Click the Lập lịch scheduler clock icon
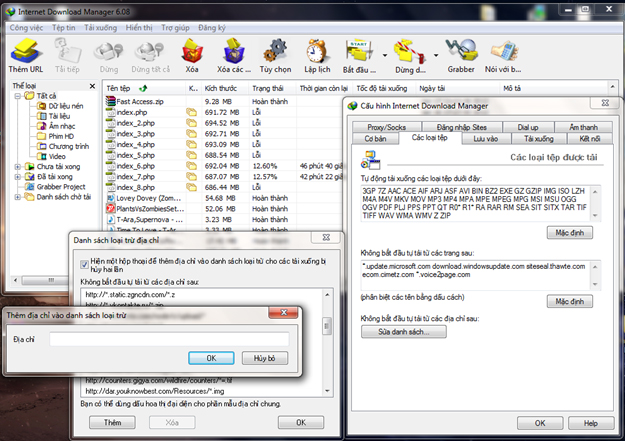 click(x=318, y=50)
